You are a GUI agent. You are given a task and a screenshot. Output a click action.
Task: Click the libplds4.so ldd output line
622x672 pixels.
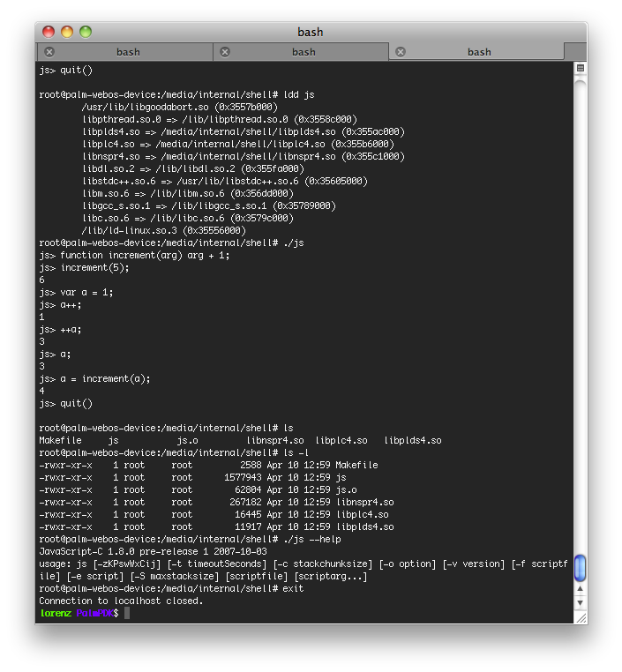click(244, 132)
